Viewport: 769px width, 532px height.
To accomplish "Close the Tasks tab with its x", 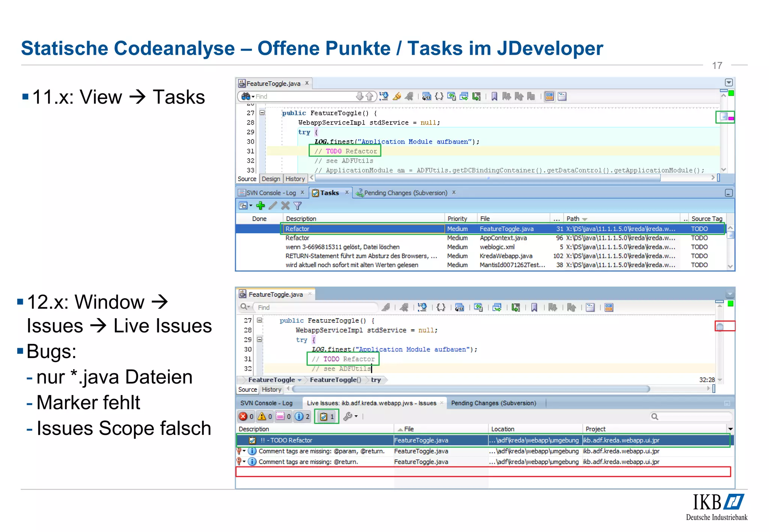I will coord(347,192).
